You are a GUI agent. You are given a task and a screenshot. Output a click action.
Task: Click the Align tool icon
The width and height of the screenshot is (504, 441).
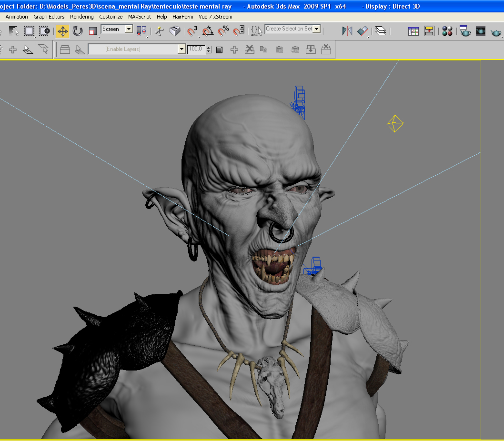[363, 31]
